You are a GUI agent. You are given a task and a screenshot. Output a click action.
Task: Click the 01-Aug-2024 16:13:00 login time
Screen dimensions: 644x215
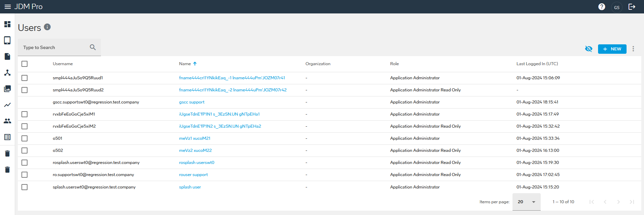click(x=538, y=150)
